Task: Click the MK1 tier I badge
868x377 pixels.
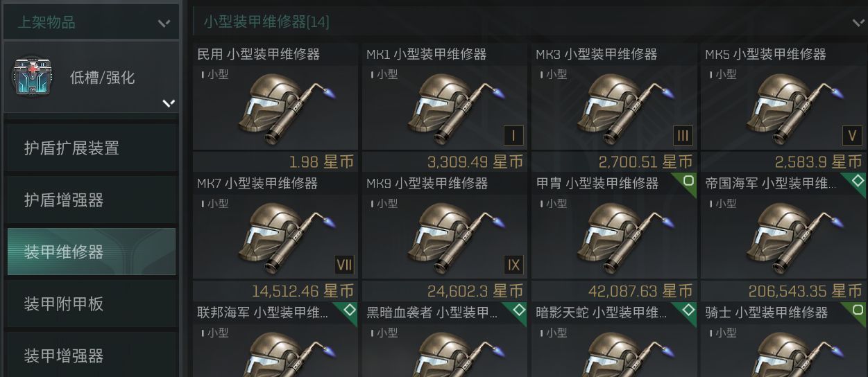Action: 513,135
